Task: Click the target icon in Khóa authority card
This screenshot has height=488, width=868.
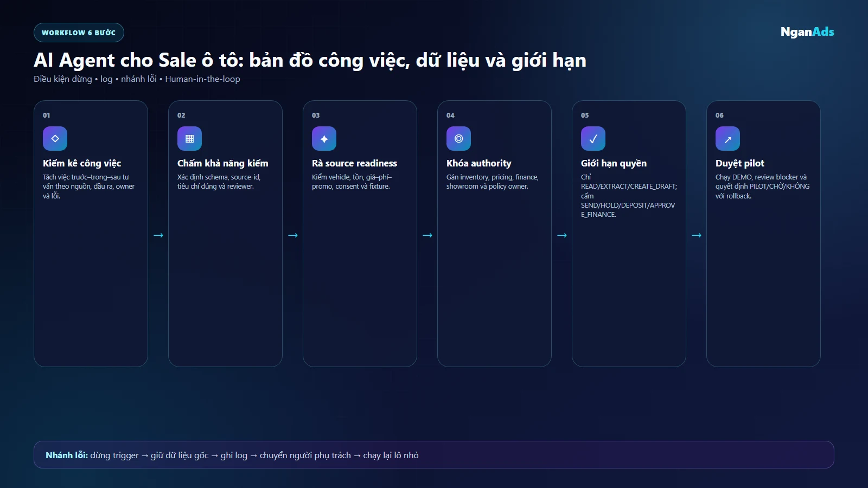Action: (458, 138)
